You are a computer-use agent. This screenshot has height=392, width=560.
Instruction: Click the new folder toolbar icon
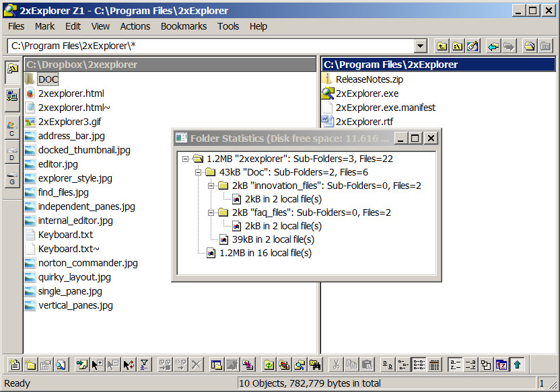[30, 365]
